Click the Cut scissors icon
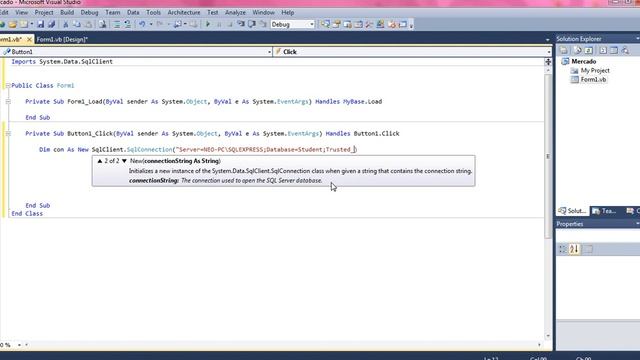Image resolution: width=640 pixels, height=360 pixels. point(65,24)
